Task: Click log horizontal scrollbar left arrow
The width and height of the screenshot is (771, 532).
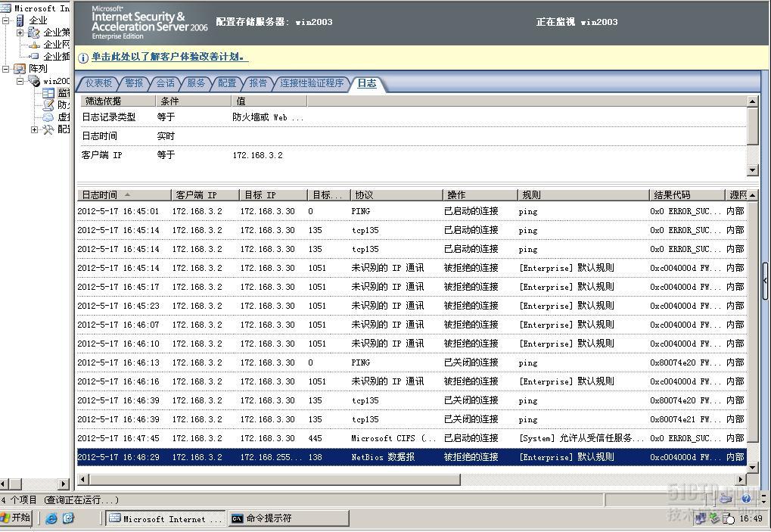Action: (82, 479)
